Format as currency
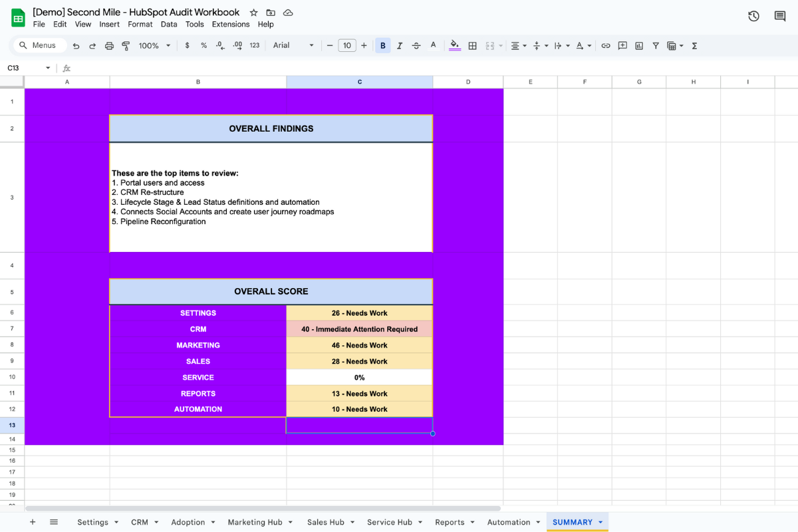Viewport: 798px width, 532px height. pyautogui.click(x=187, y=46)
